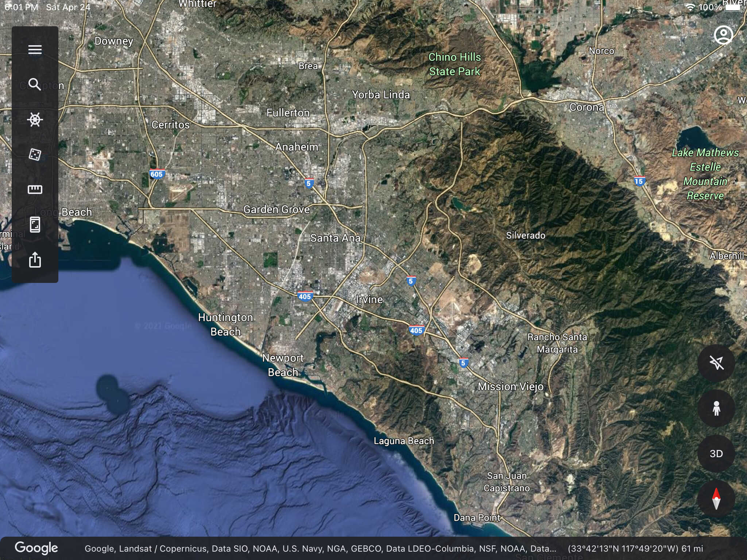
Task: Expand the truncated data attribution text
Action: click(320, 549)
